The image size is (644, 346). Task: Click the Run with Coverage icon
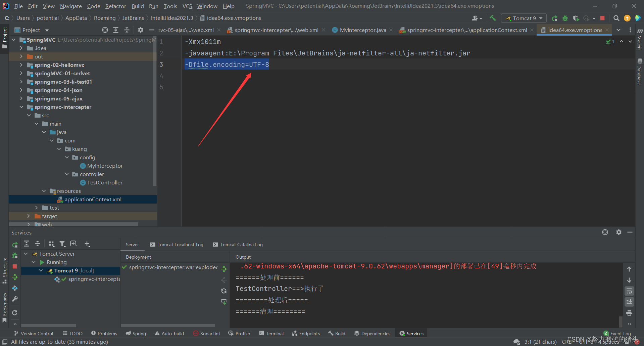click(x=576, y=18)
